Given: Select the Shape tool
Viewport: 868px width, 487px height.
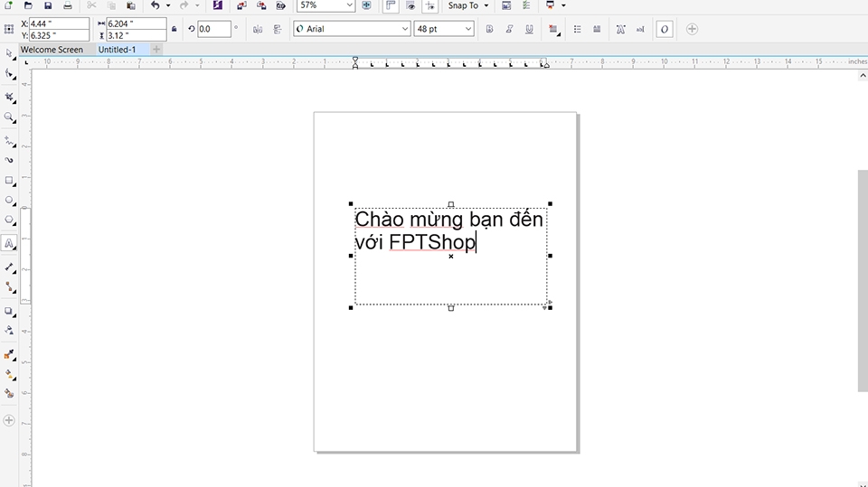Looking at the screenshot, I should (9, 73).
